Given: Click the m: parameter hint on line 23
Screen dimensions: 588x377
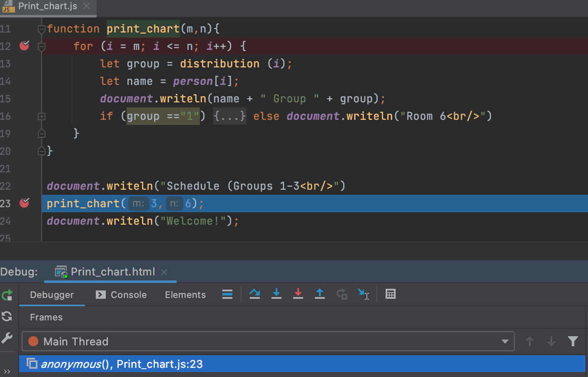Looking at the screenshot, I should pyautogui.click(x=139, y=203).
